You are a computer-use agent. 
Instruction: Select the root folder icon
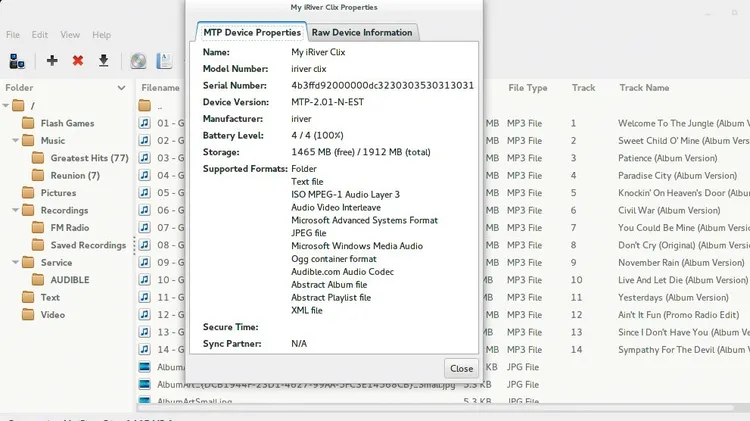click(x=18, y=105)
